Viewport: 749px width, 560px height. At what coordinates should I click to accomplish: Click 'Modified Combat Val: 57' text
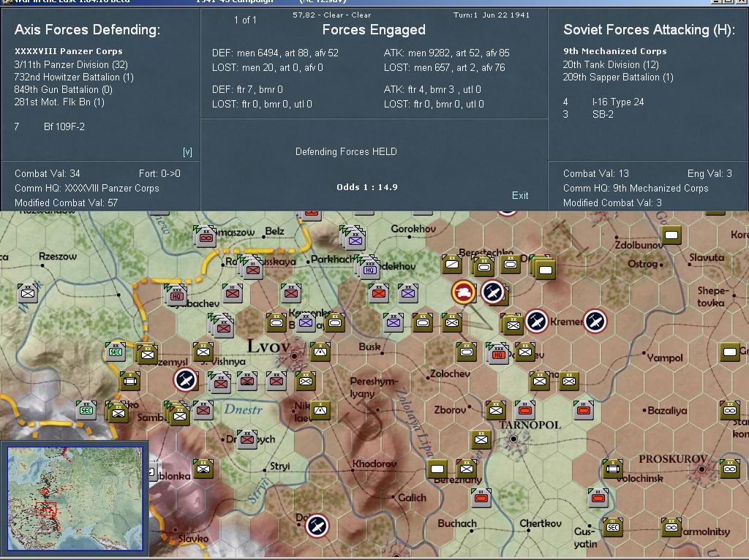pyautogui.click(x=66, y=203)
